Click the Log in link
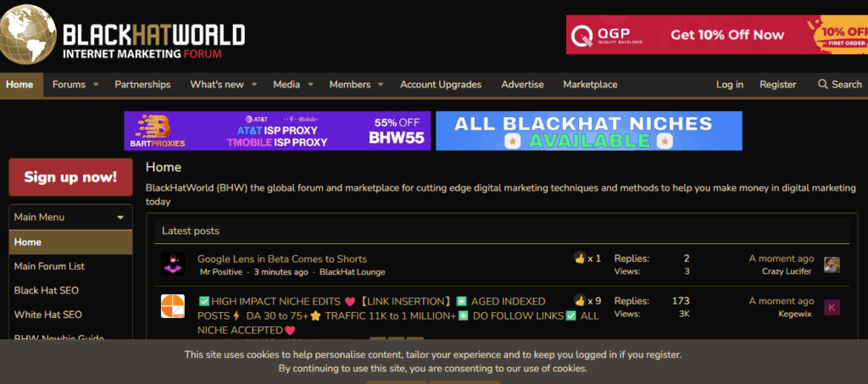Viewport: 868px width, 384px height. tap(730, 85)
